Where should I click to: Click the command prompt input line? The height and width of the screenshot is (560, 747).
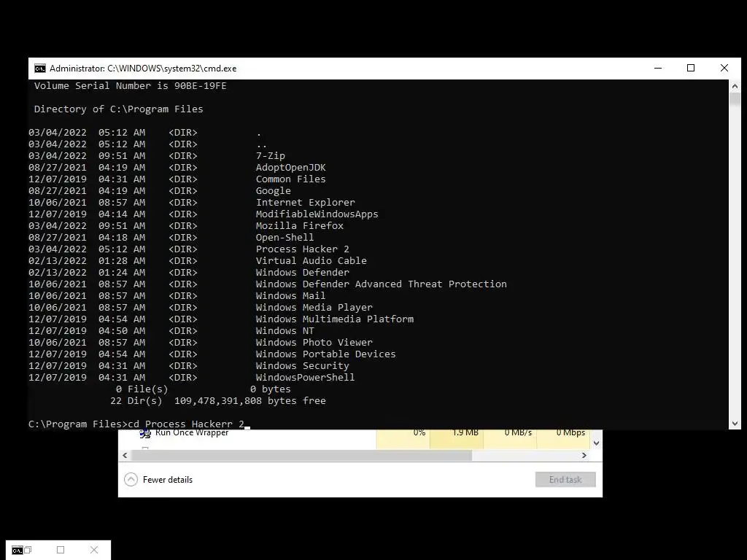pyautogui.click(x=139, y=424)
